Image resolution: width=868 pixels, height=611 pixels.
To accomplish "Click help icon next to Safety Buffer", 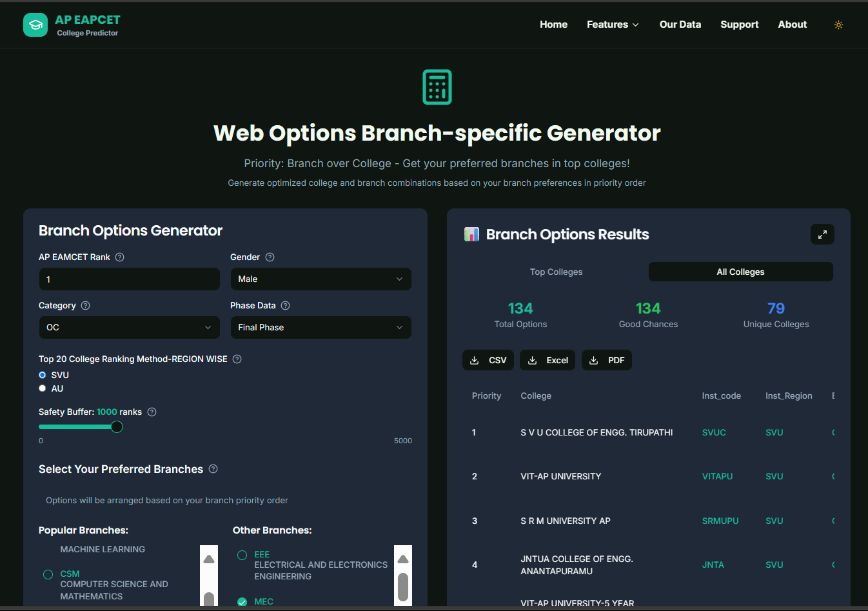I will coord(152,412).
